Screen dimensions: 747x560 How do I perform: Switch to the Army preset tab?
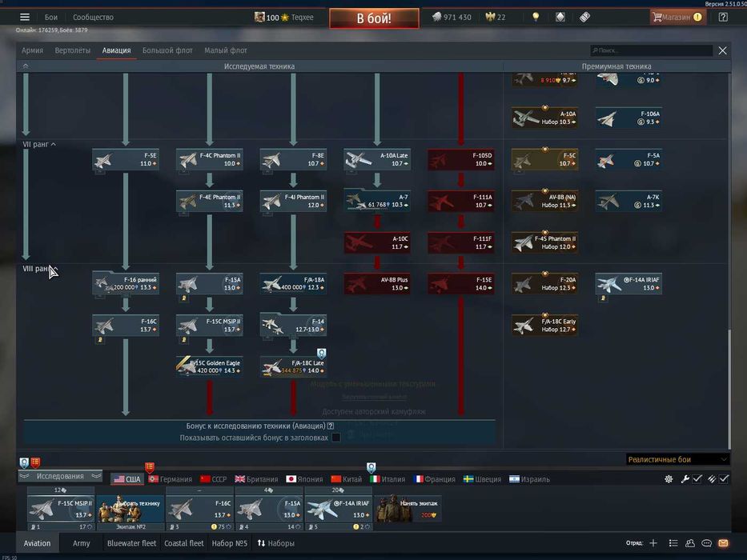[81, 543]
